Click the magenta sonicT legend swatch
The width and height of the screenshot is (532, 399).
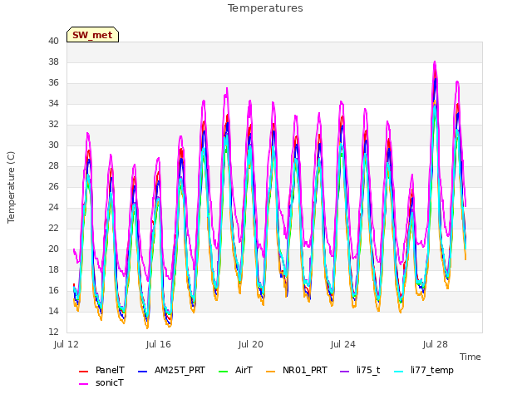point(83,384)
